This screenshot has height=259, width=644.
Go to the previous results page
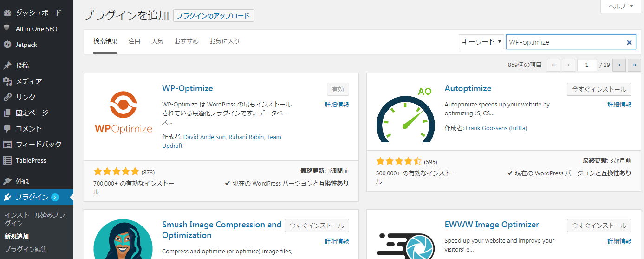pos(569,65)
